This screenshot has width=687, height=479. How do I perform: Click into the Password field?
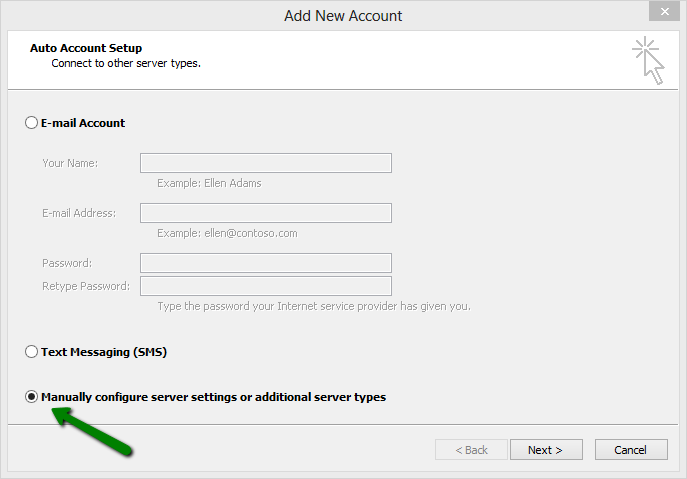265,263
